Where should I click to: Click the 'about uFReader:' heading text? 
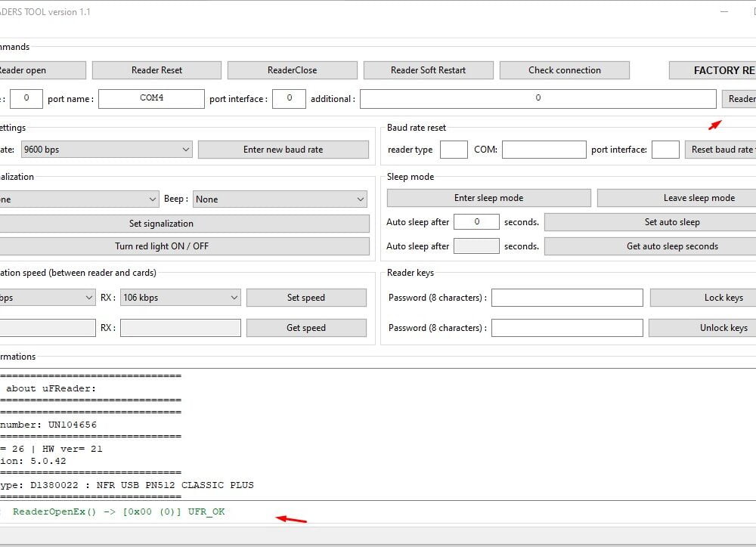[x=51, y=388]
